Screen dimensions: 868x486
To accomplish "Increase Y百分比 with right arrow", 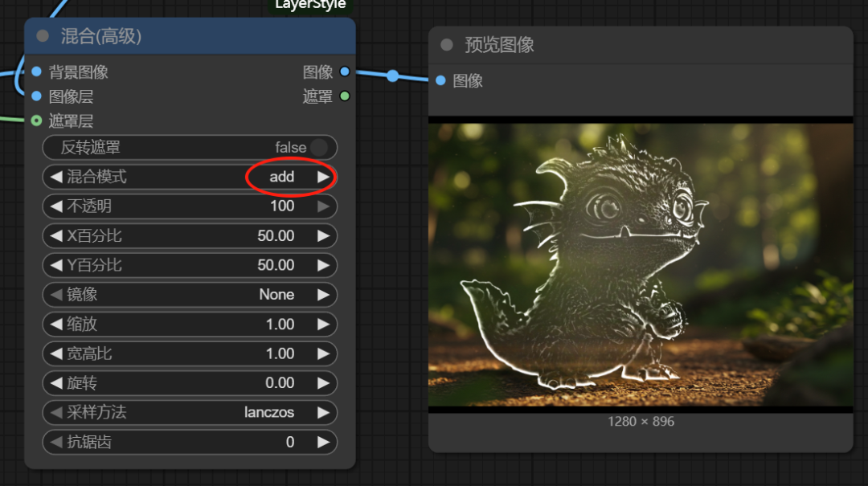I will click(323, 265).
